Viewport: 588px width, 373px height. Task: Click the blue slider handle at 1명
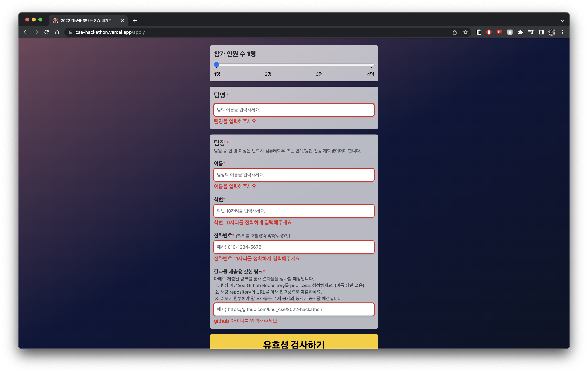(x=217, y=65)
